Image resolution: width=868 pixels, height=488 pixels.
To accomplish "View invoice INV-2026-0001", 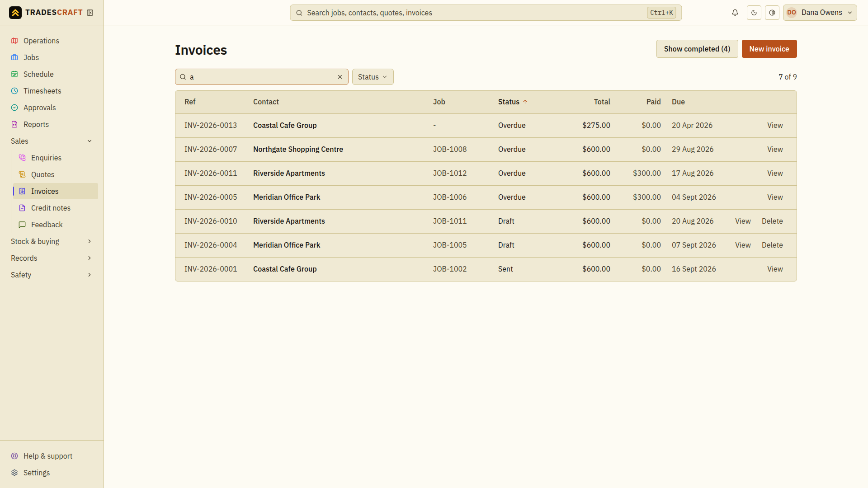I will tap(775, 269).
